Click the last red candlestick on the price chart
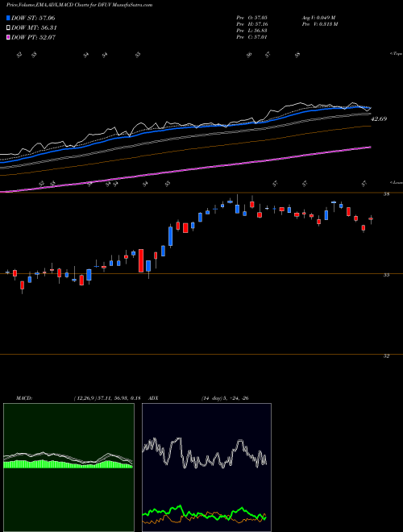403x532 pixels. (x=371, y=219)
